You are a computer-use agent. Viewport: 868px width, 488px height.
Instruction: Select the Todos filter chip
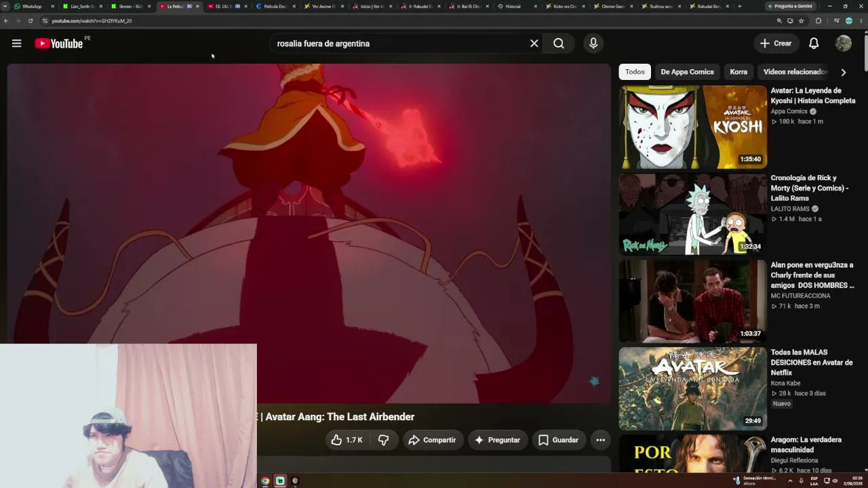point(635,72)
